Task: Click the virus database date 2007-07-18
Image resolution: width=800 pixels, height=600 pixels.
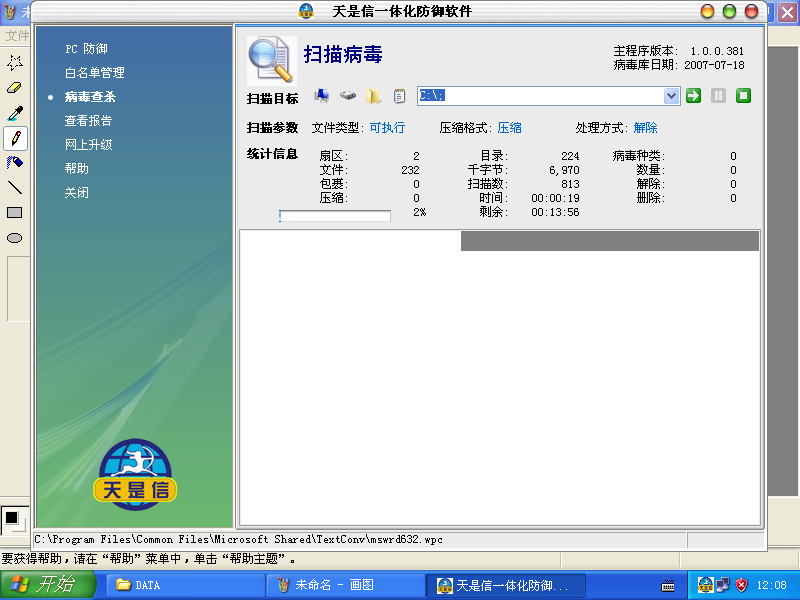Action: coord(714,65)
